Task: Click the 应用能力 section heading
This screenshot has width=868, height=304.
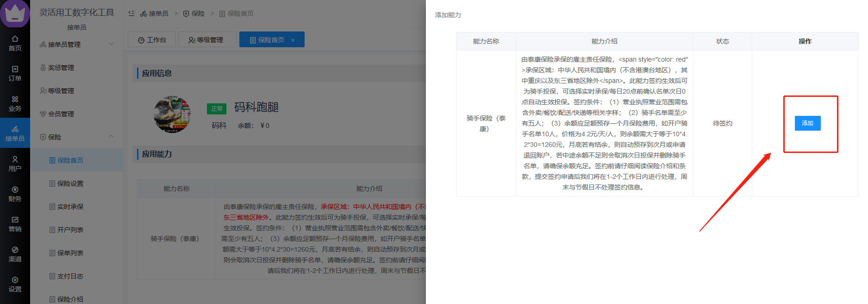Action: click(157, 154)
